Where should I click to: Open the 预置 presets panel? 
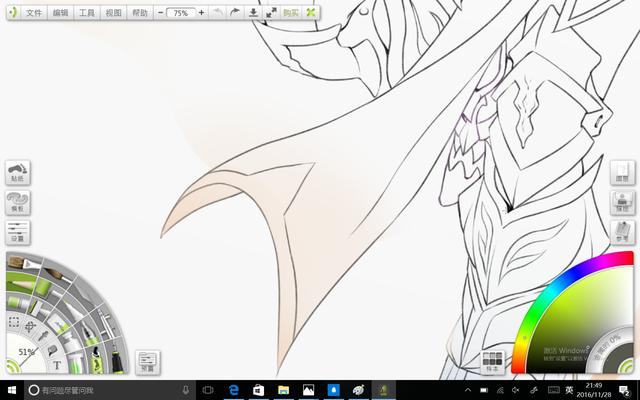coord(148,361)
